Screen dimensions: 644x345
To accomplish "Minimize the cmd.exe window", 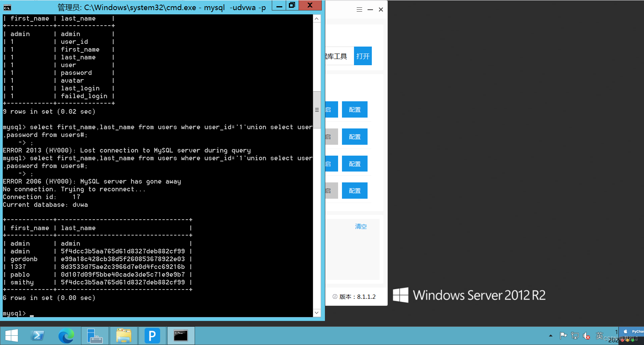I will click(279, 5).
